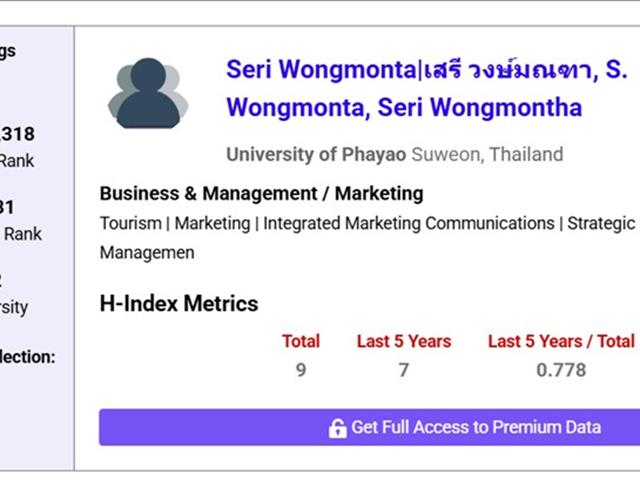640x480 pixels.
Task: Click the Managemen keyword text
Action: pyautogui.click(x=147, y=253)
